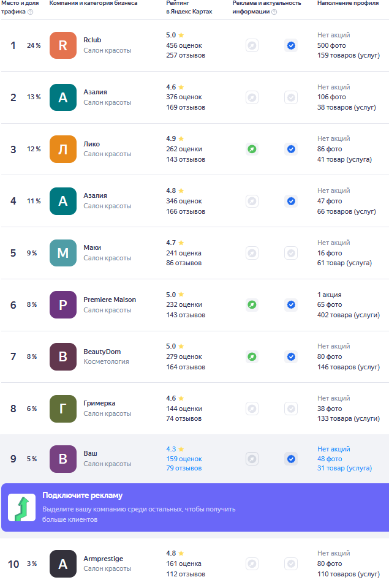This screenshot has height=588, width=389.
Task: Click the company name BeautyDom
Action: pos(102,352)
